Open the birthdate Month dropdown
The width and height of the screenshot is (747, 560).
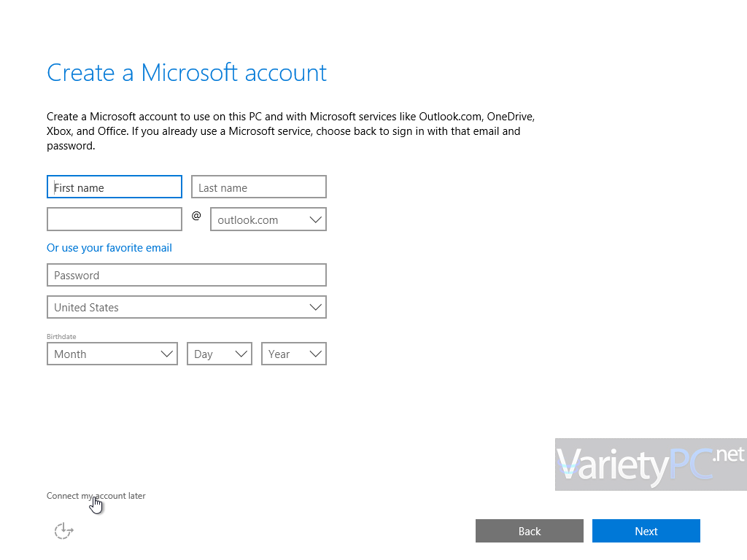click(112, 354)
